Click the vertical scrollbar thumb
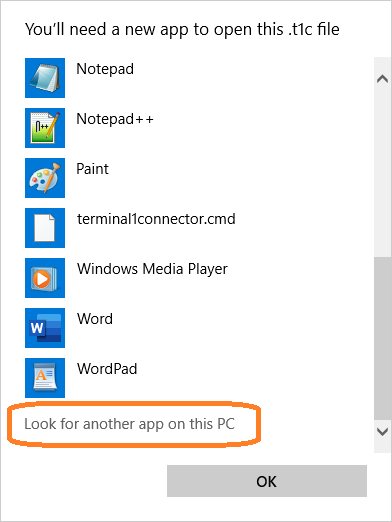The width and height of the screenshot is (392, 522). tap(382, 338)
